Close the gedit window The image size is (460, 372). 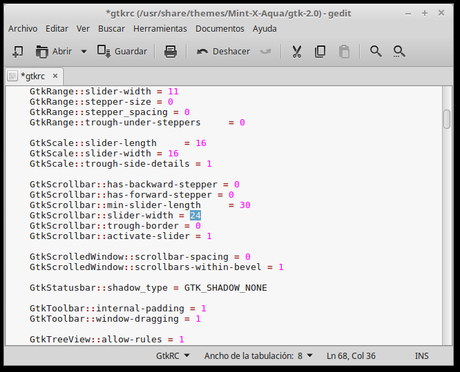point(441,13)
